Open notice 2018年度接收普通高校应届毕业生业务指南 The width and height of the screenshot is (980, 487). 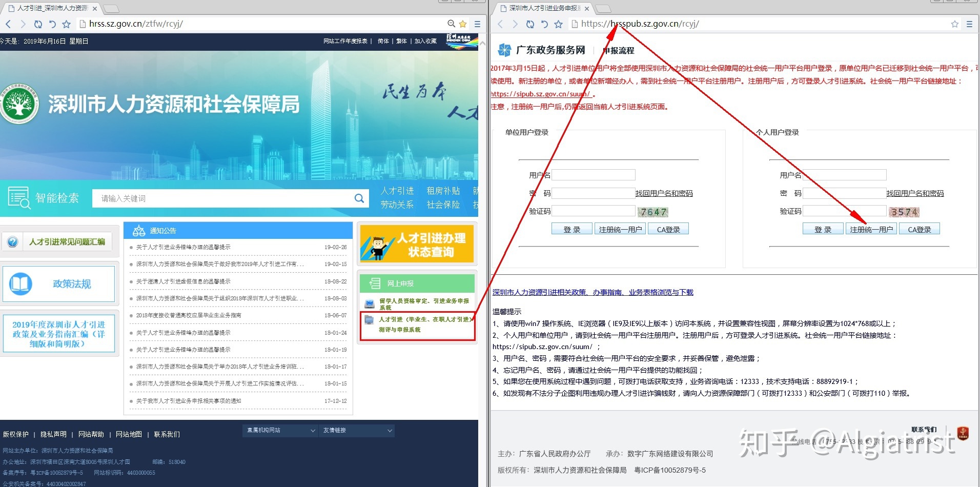pyautogui.click(x=188, y=315)
